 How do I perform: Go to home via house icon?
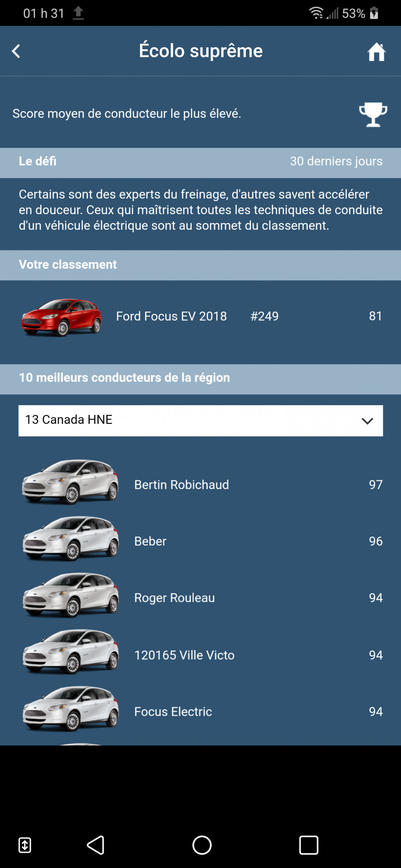click(x=376, y=52)
